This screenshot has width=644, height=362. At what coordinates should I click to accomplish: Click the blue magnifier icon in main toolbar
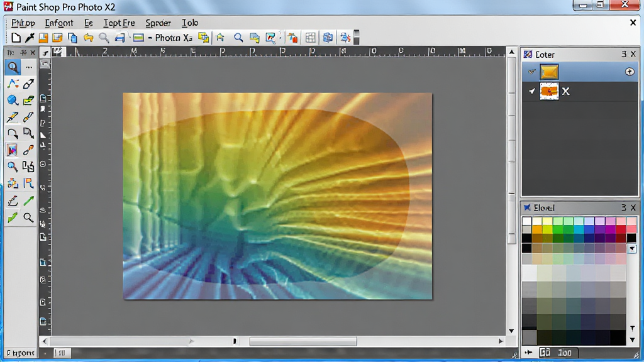pyautogui.click(x=238, y=38)
